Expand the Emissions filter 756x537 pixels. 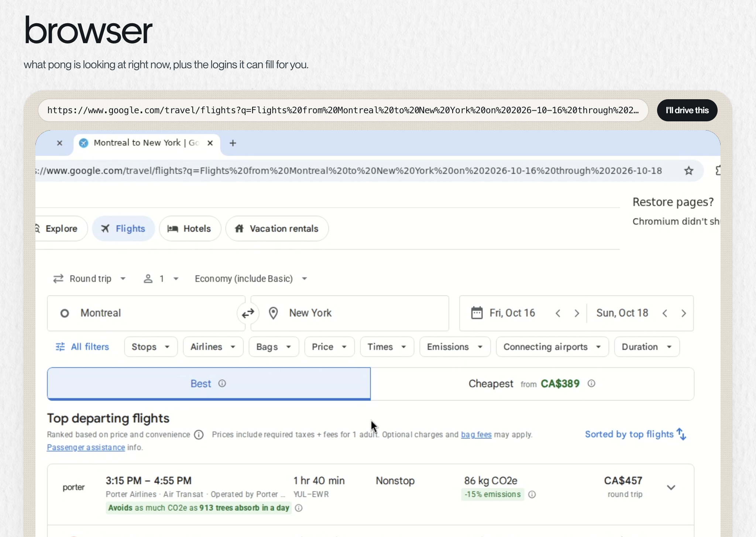click(455, 347)
